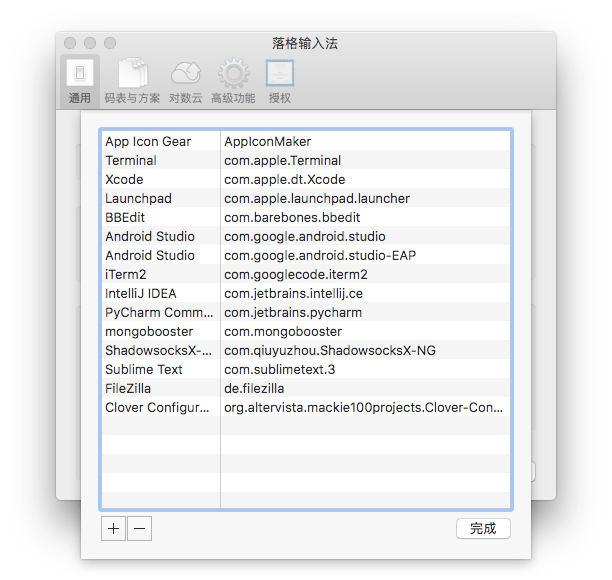Screen dimensions: 612x580
Task: Click the de.filezilla identifier
Action: coord(254,389)
